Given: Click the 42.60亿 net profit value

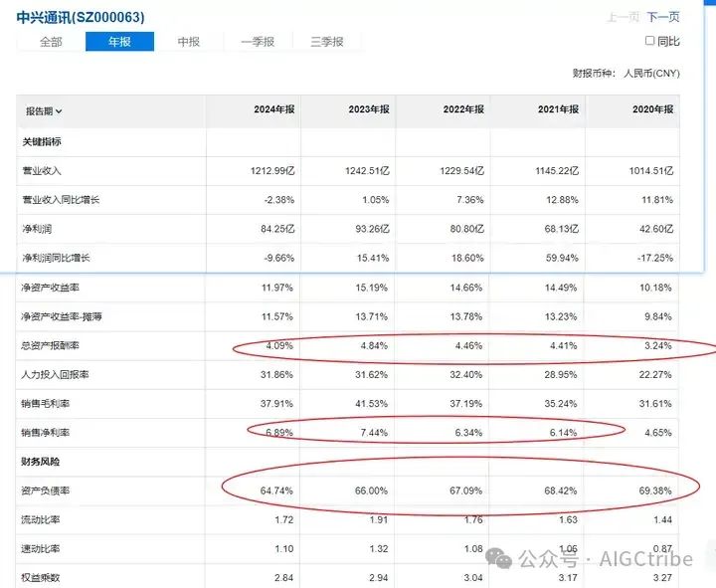Looking at the screenshot, I should tap(656, 229).
